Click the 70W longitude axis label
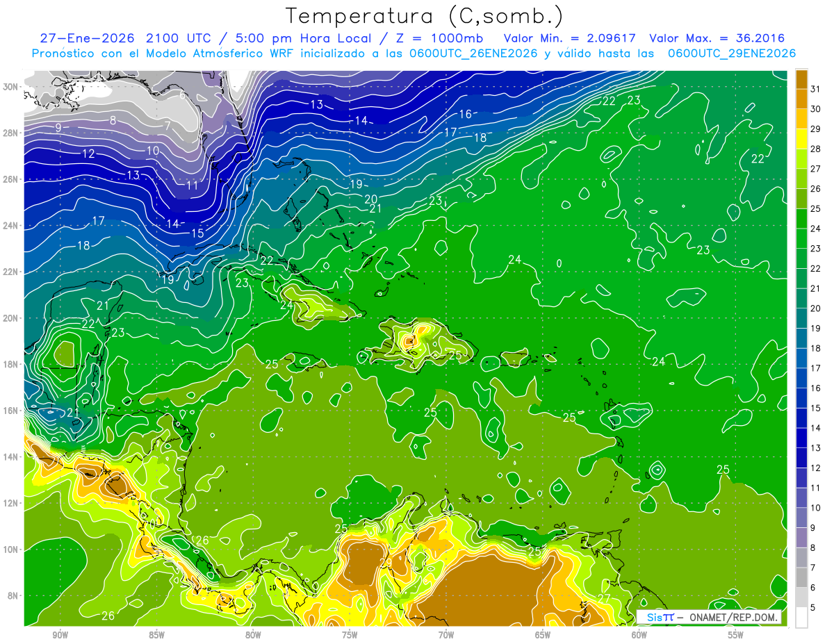Image resolution: width=834 pixels, height=644 pixels. [x=446, y=635]
